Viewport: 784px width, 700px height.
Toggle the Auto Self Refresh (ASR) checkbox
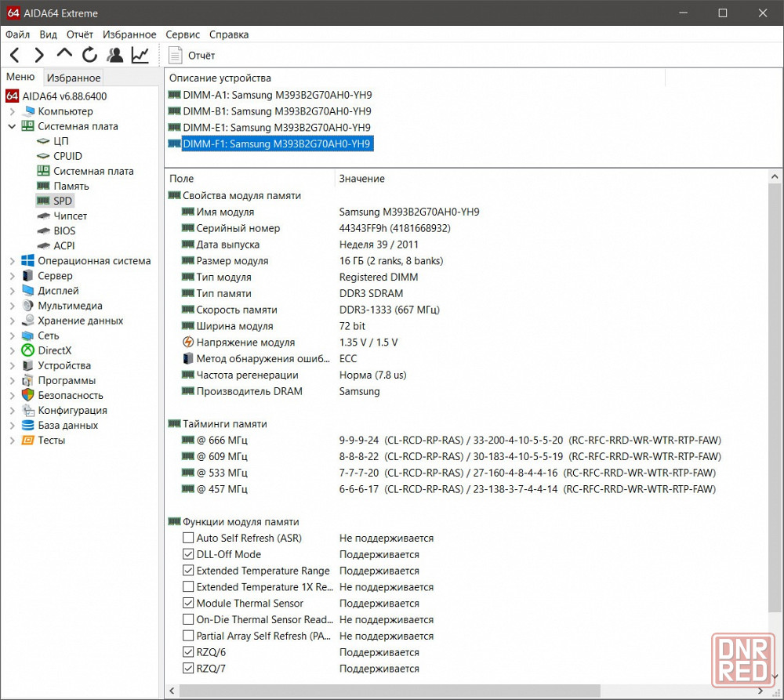pos(188,538)
